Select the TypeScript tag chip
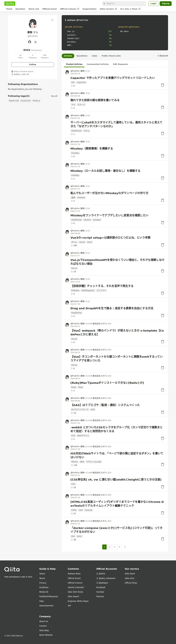The height and width of the screenshot is (644, 176). (x=14, y=101)
